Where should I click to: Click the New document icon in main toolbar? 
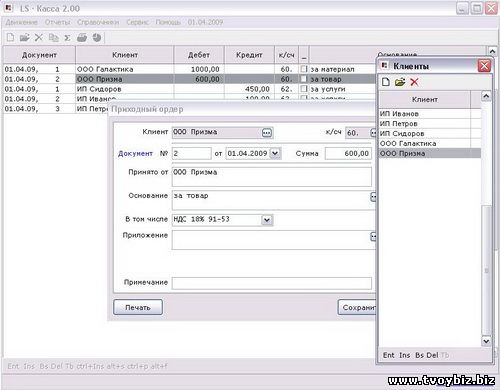10,37
